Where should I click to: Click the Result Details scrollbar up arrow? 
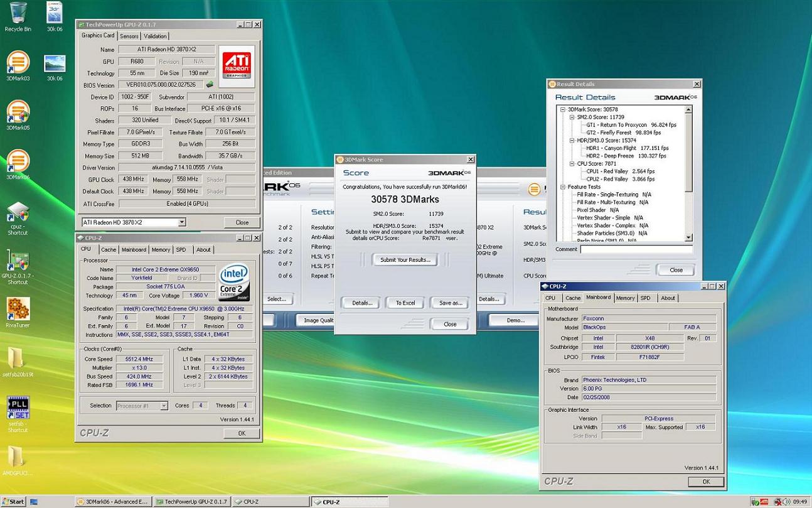click(x=688, y=109)
